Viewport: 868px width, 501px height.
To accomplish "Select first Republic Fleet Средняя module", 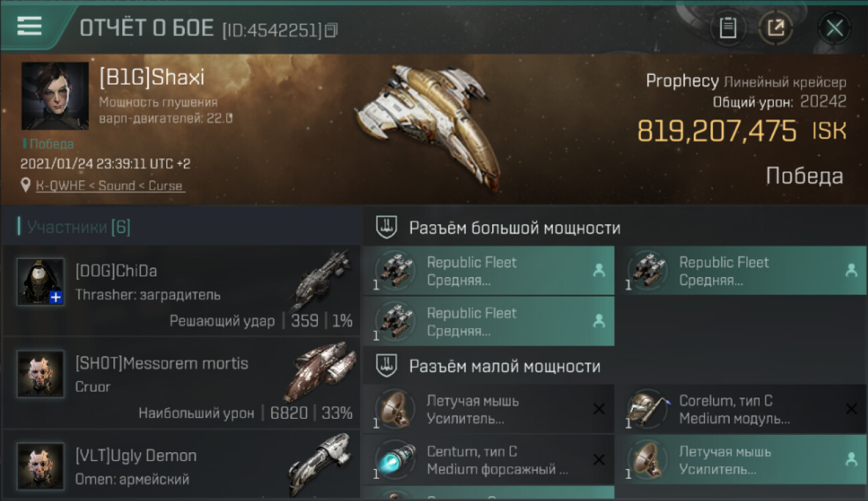I will pyautogui.click(x=489, y=271).
